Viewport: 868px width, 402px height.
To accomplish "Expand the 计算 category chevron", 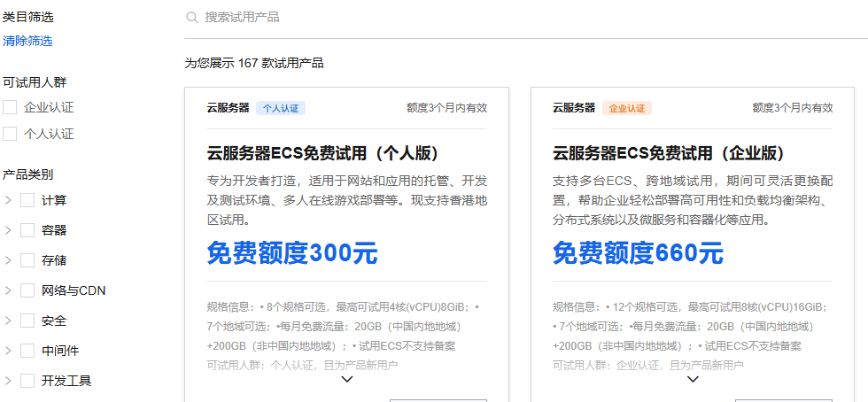I will coord(8,200).
